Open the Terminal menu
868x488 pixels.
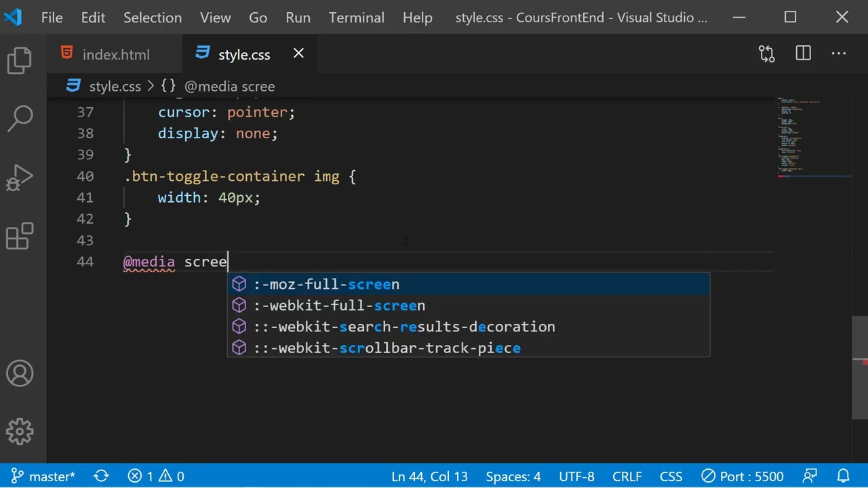point(357,18)
